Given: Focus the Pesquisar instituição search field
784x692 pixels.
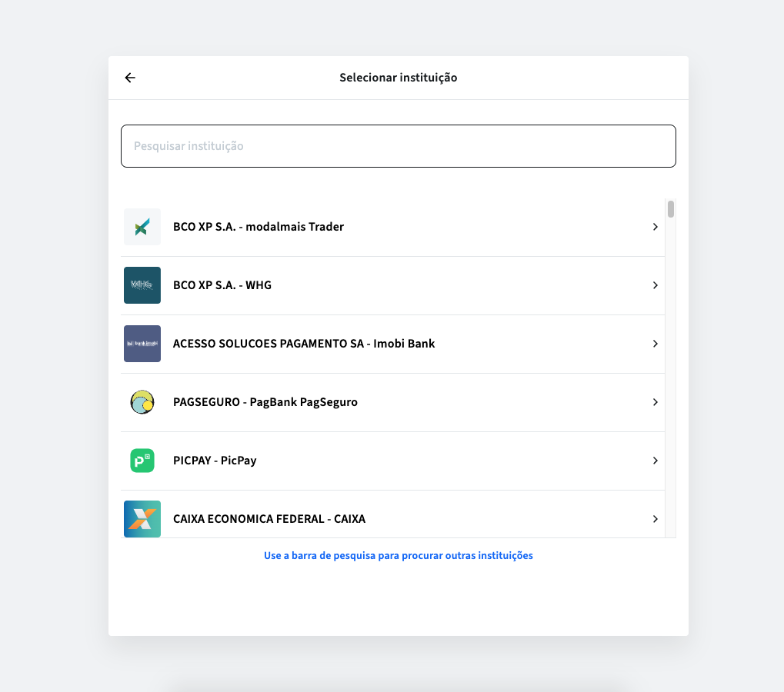Looking at the screenshot, I should (x=398, y=146).
